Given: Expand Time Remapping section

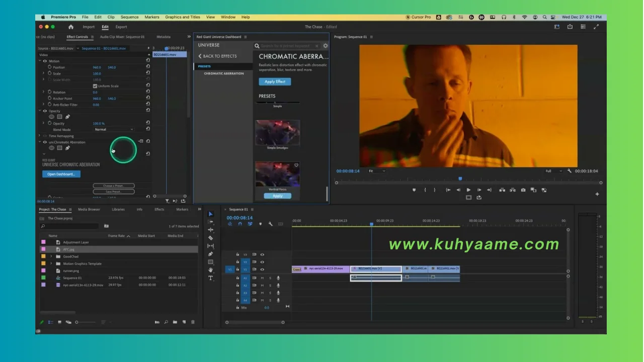Looking at the screenshot, I should point(40,136).
